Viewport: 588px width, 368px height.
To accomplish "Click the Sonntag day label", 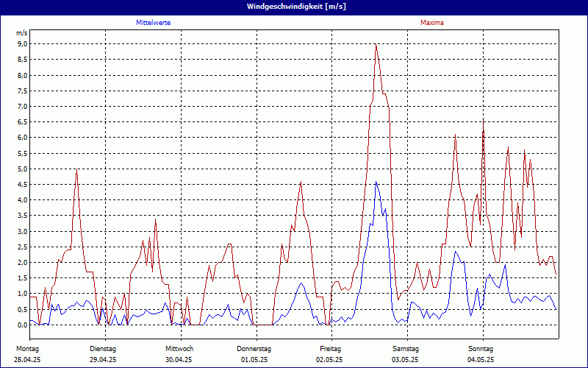I will (x=481, y=349).
